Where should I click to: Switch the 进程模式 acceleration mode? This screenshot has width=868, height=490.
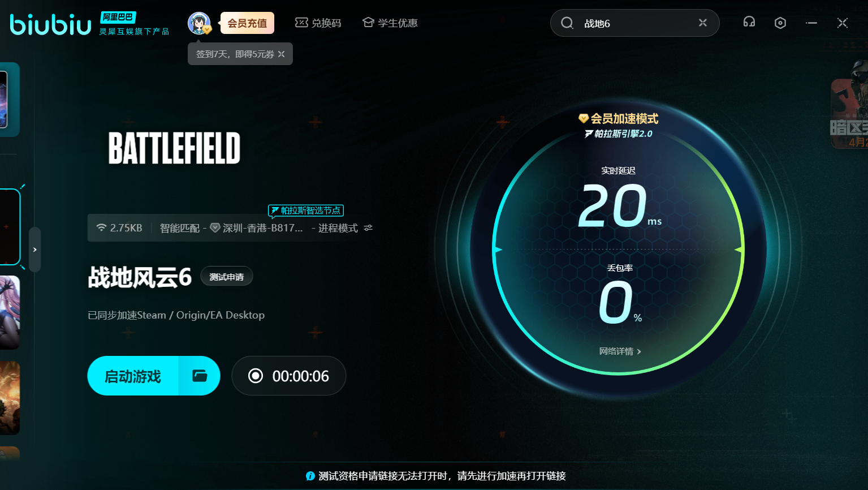[x=338, y=228]
